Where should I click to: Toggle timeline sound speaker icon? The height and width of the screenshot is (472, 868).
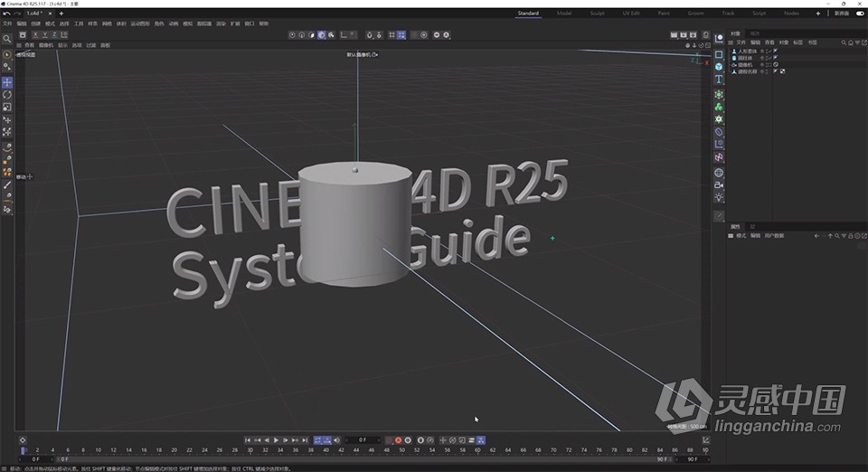pyautogui.click(x=336, y=440)
